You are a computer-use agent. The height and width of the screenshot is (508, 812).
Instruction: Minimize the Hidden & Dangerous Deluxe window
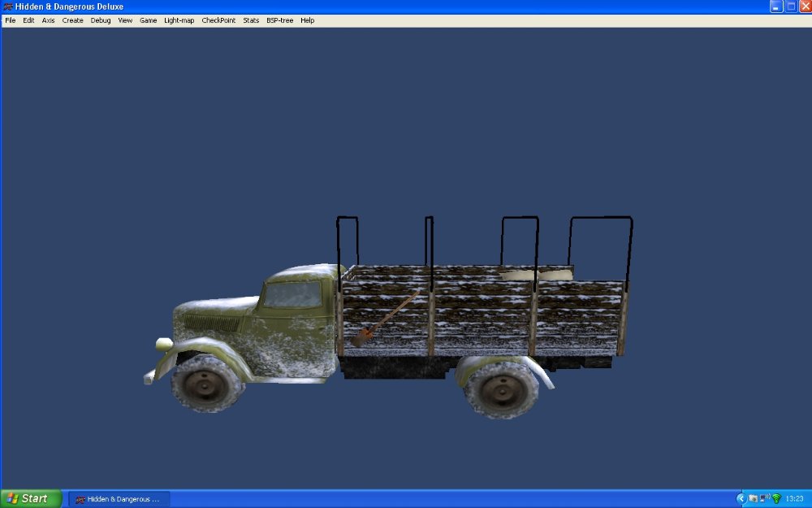(775, 7)
